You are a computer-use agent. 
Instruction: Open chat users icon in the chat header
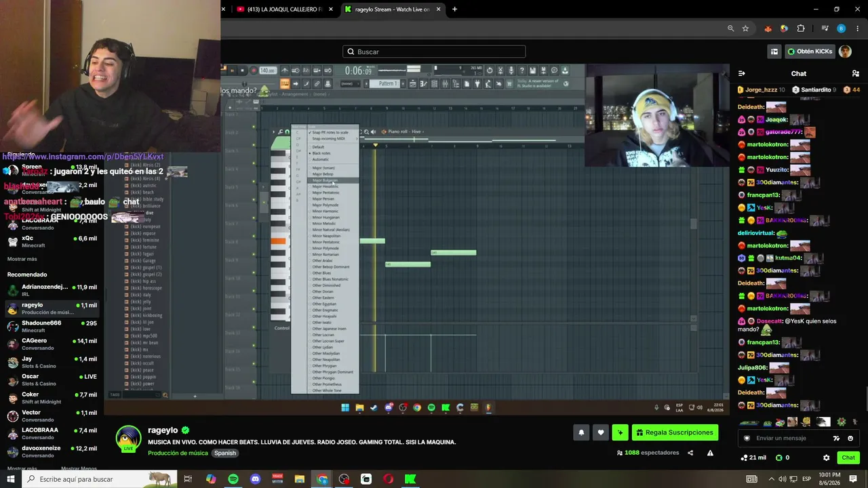855,73
